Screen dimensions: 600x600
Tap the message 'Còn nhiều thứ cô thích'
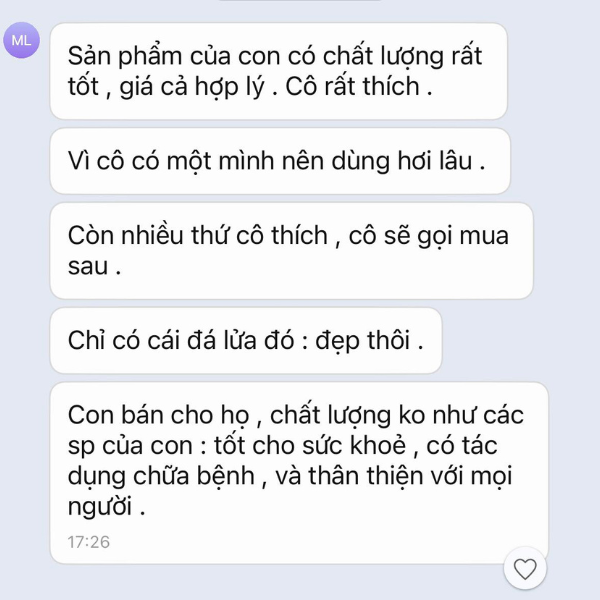coord(292,251)
